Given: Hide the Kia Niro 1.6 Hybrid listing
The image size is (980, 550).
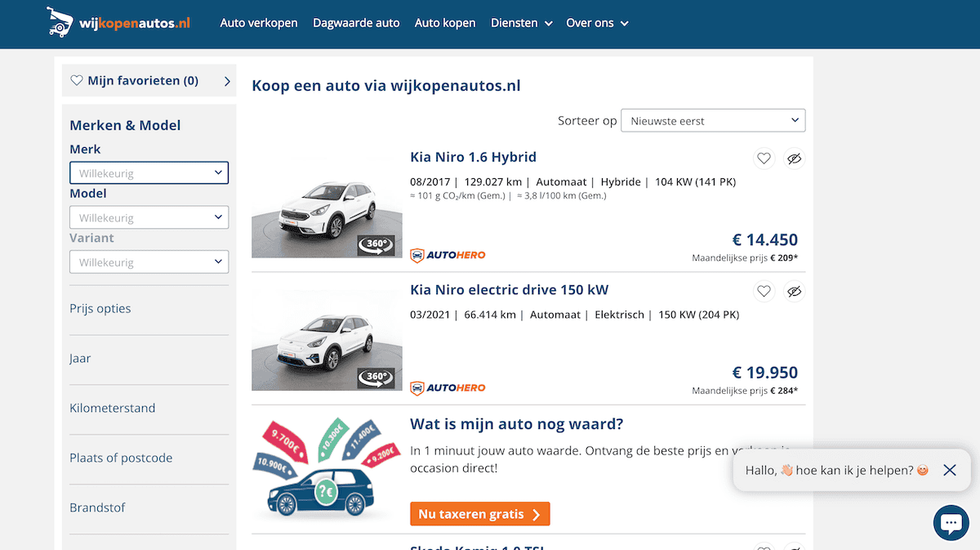Looking at the screenshot, I should tap(794, 159).
